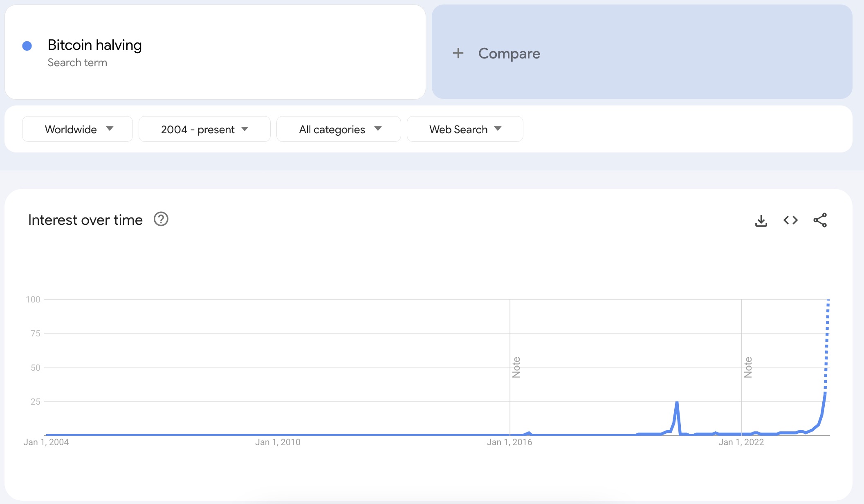The image size is (864, 504).
Task: Click the Jan 1, 2004 axis label
Action: [x=46, y=442]
